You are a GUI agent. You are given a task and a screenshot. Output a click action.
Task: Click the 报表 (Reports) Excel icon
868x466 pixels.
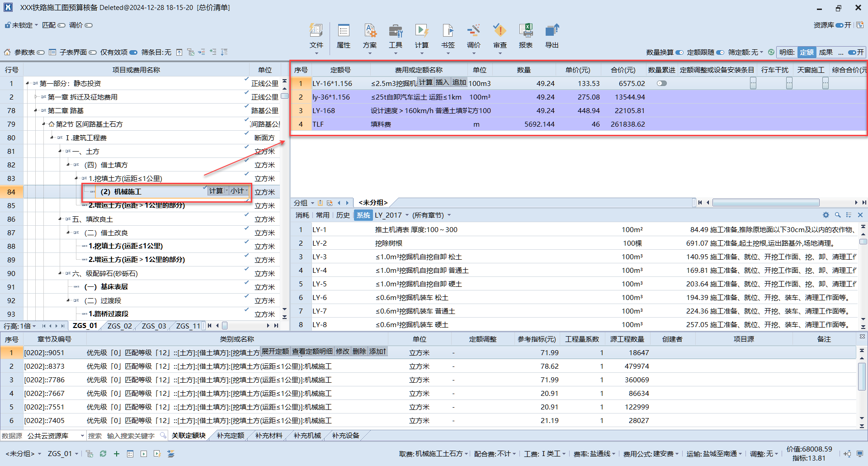526,36
